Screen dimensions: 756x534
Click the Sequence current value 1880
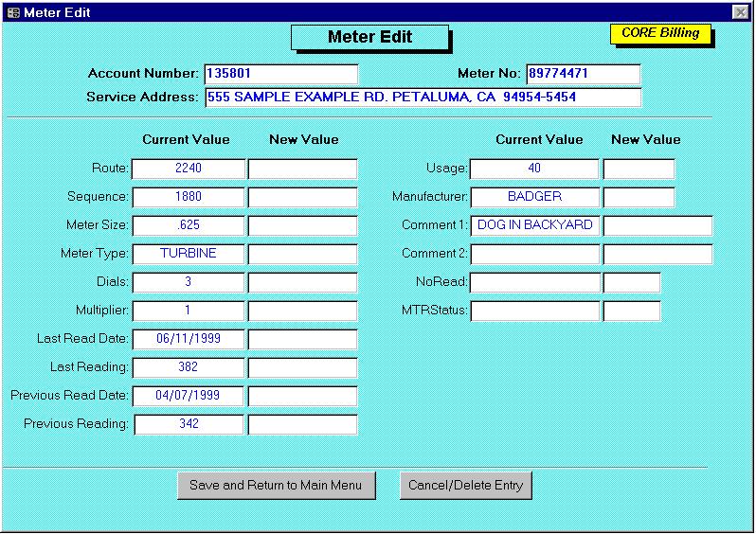(189, 198)
